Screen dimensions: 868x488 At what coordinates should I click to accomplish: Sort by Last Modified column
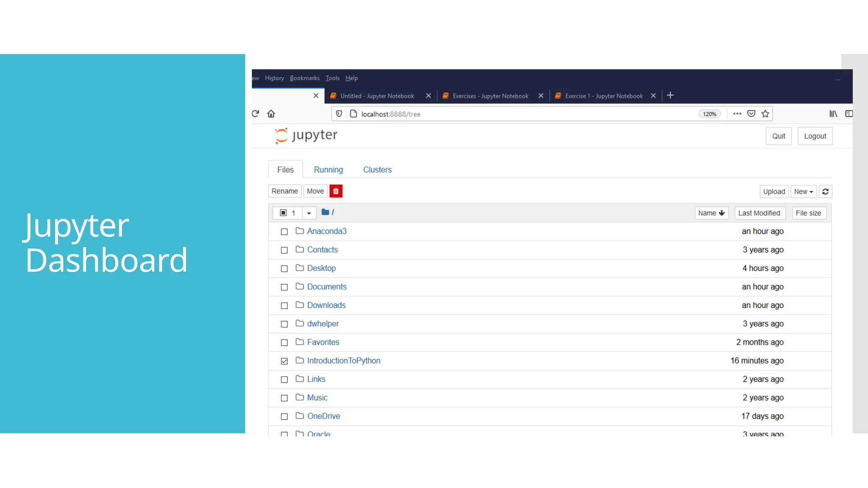click(759, 213)
